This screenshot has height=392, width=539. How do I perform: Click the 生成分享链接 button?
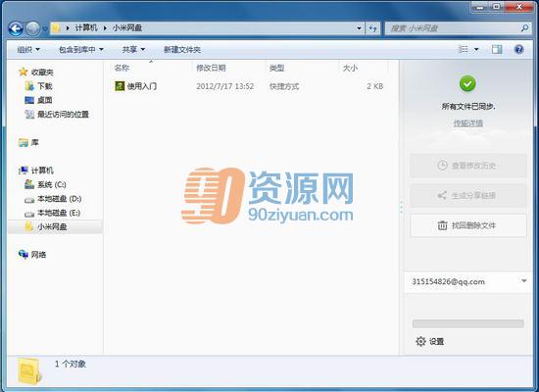(x=467, y=196)
